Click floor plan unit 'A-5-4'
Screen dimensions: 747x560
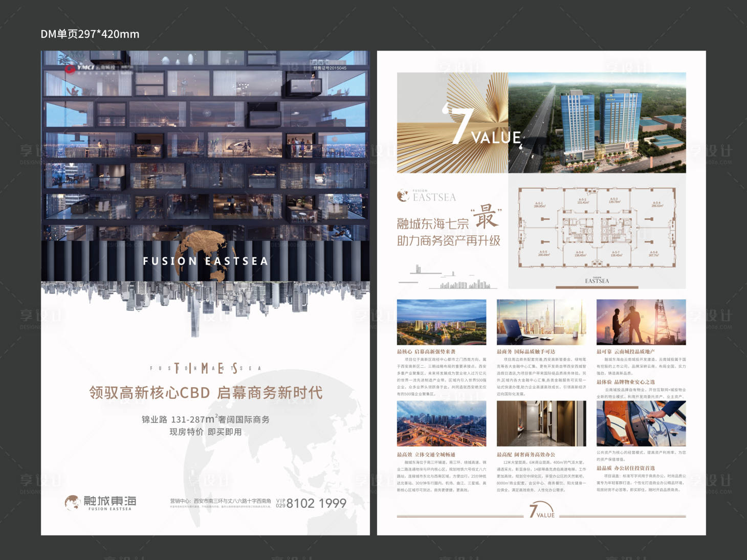click(x=656, y=204)
